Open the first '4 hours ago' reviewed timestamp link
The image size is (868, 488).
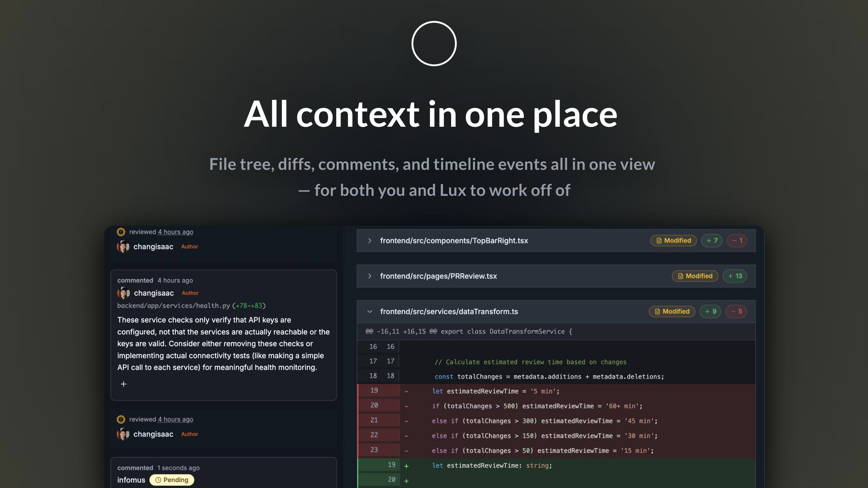[175, 232]
